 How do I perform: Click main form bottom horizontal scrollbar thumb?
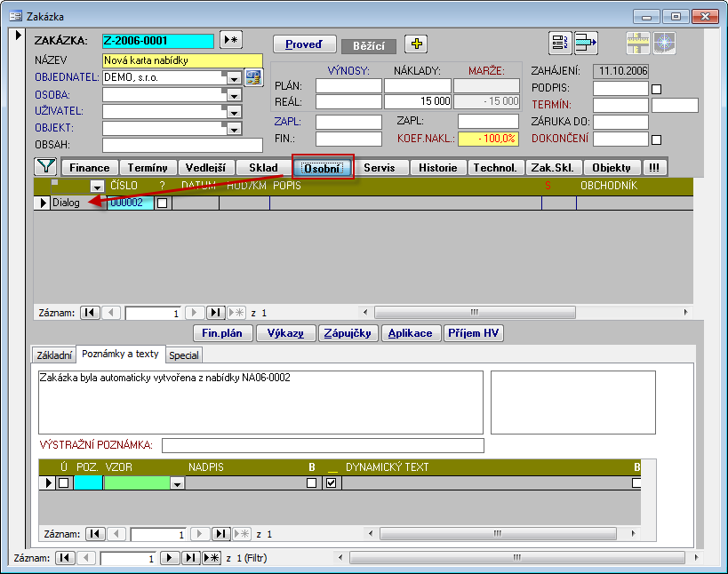517,558
